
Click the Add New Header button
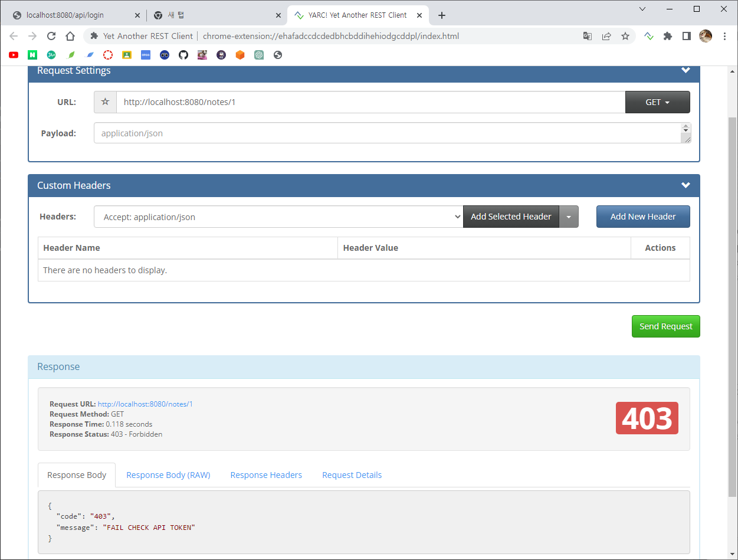(643, 217)
